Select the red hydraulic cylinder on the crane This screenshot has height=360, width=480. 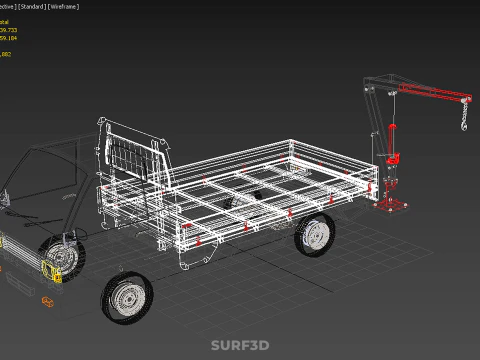393,144
